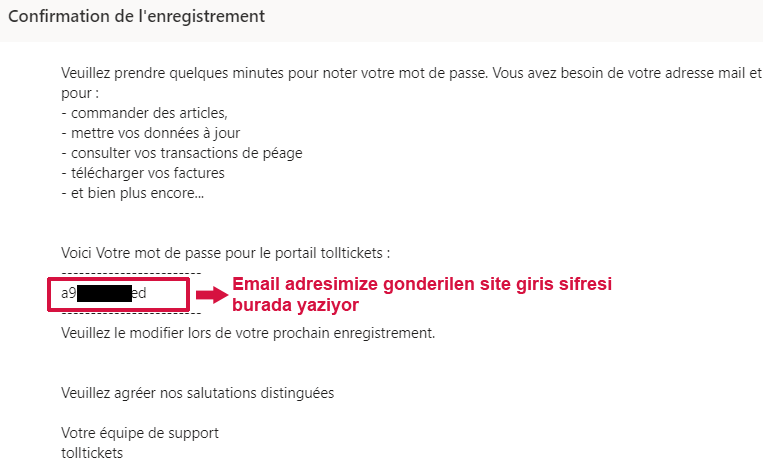Click the red arrow pointing to password
This screenshot has width=763, height=462.
tap(212, 295)
